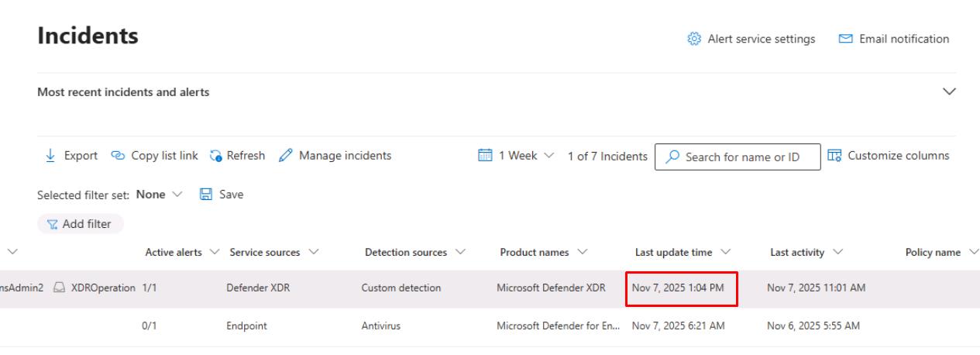Open Selected filter set None dropdown
980x355 pixels.
coord(160,195)
